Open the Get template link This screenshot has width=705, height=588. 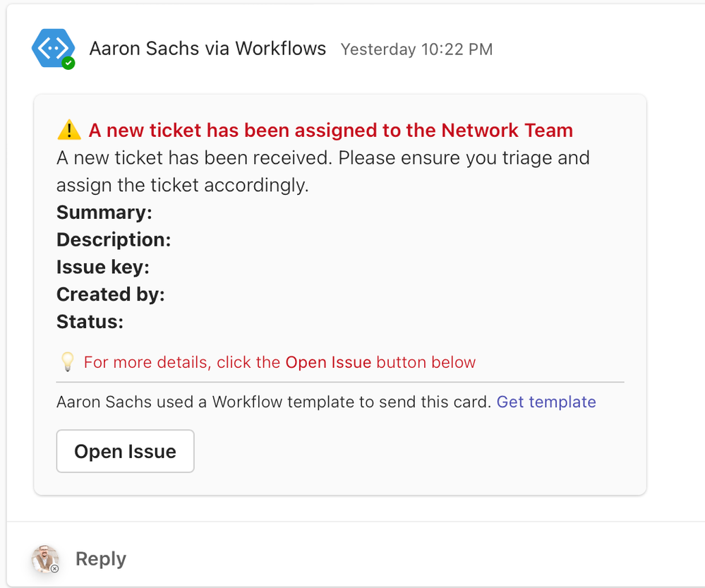(x=546, y=402)
